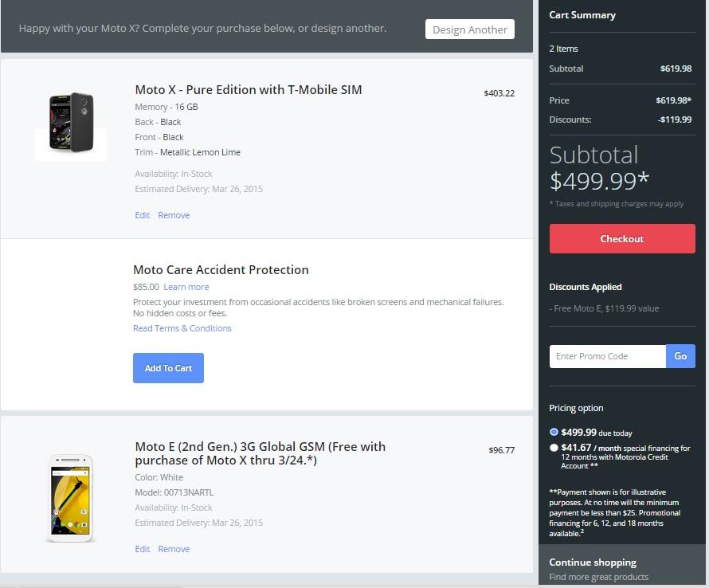Click the white Moto E phone image

point(71,498)
